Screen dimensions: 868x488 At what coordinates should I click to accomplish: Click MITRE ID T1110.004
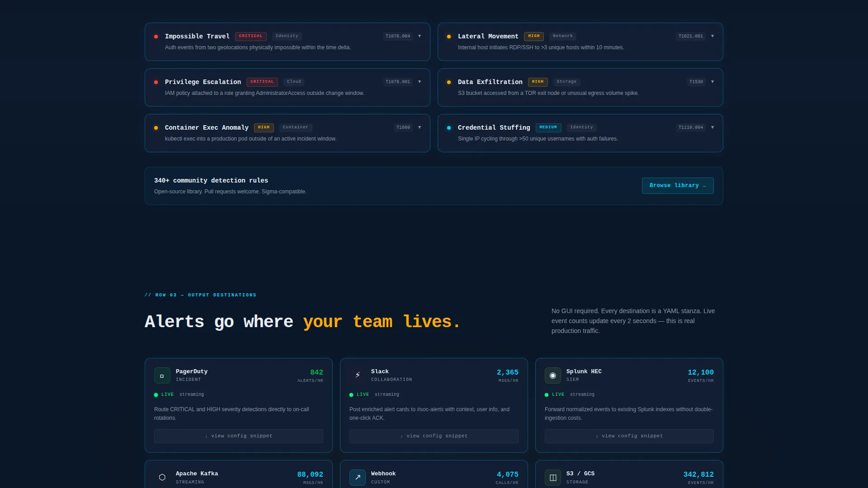tap(691, 127)
